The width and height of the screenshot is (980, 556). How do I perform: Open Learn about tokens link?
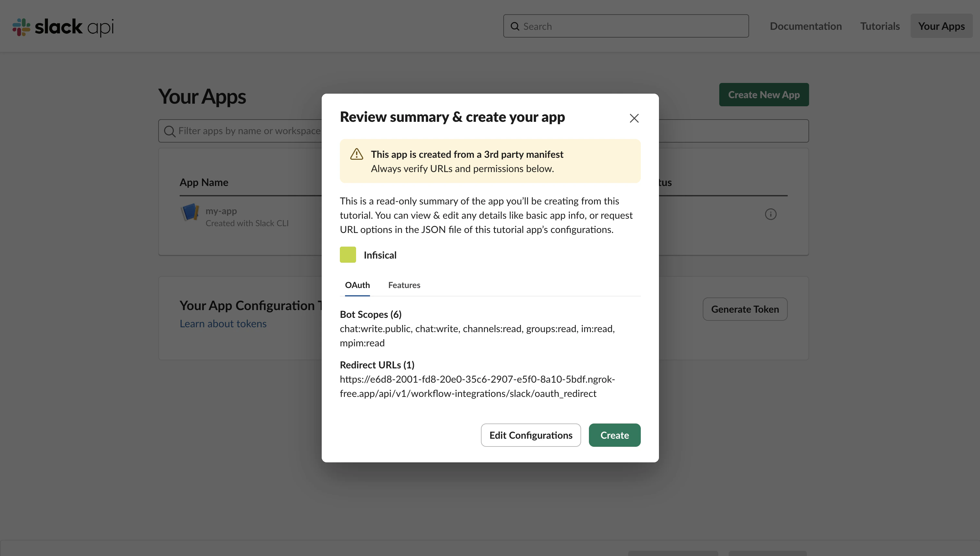pyautogui.click(x=223, y=323)
